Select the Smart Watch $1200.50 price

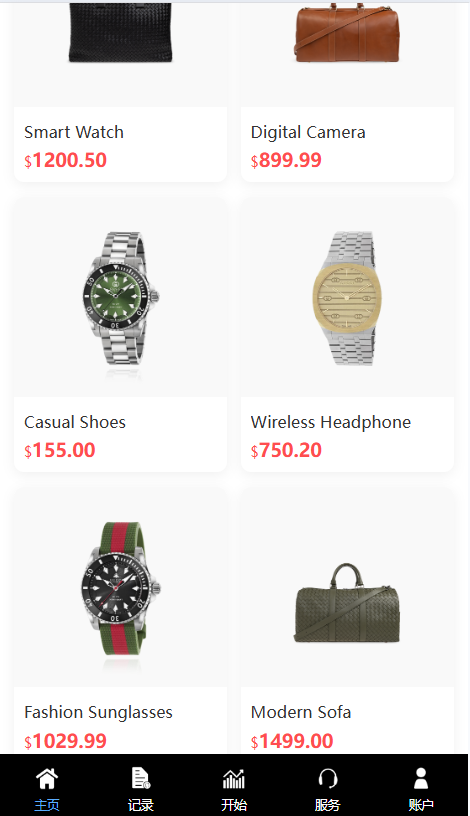[66, 160]
